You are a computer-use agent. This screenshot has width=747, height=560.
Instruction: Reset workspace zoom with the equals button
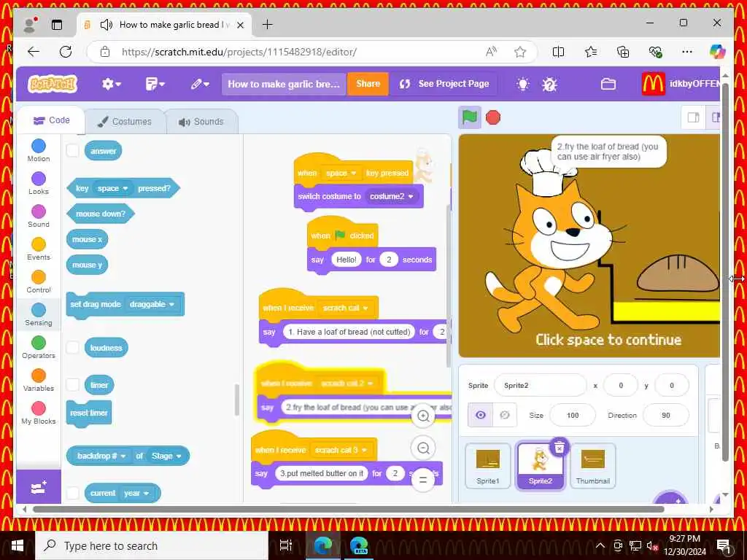coord(423,480)
